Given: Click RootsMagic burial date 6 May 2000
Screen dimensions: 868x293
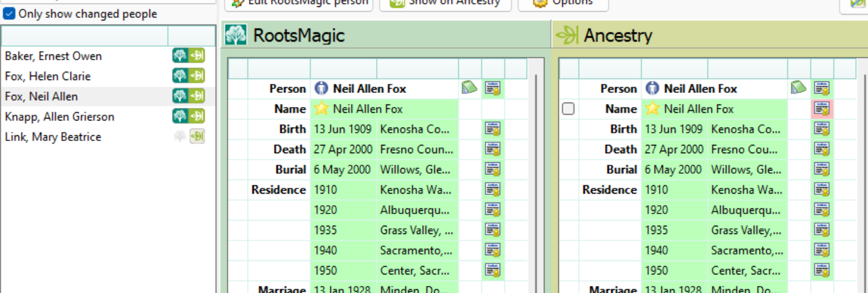Looking at the screenshot, I should coord(343,169).
